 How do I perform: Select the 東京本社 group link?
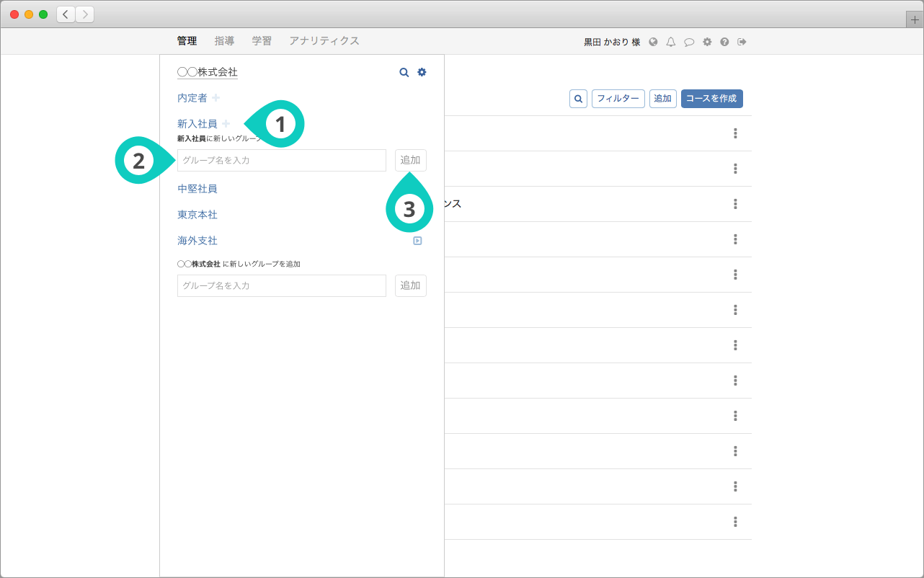[197, 215]
